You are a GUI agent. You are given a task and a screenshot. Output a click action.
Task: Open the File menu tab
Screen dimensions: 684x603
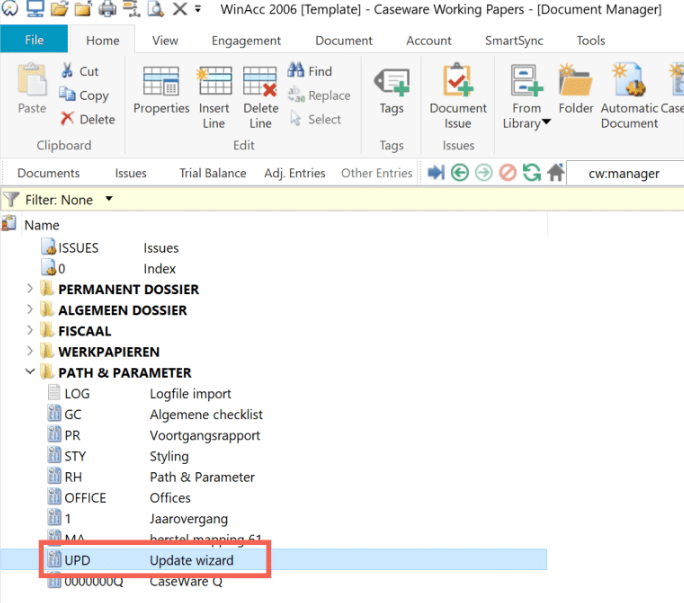(x=34, y=41)
